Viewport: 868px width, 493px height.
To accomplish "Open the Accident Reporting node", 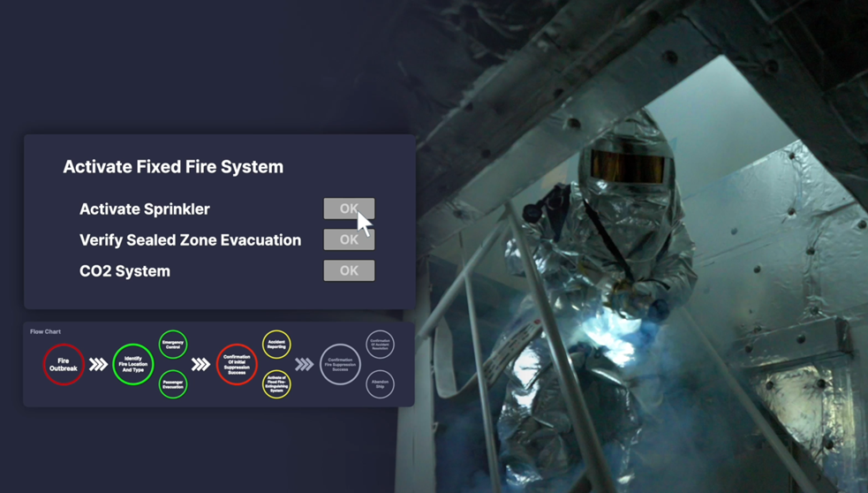I will [276, 344].
